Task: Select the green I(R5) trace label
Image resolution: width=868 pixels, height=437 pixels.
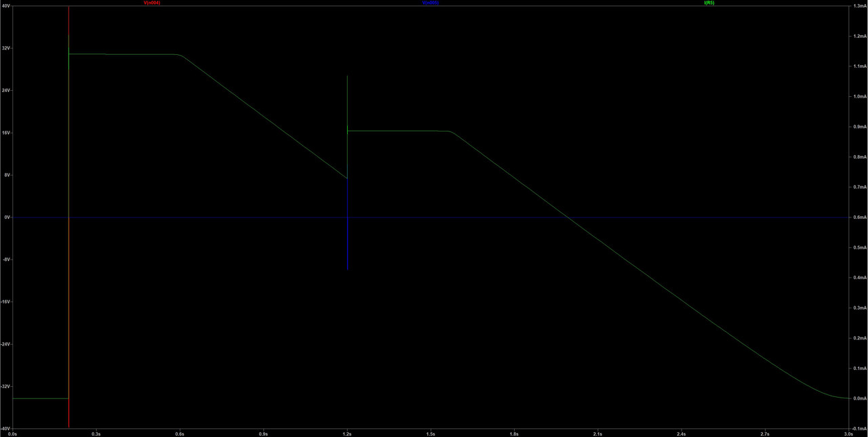Action: click(x=709, y=3)
